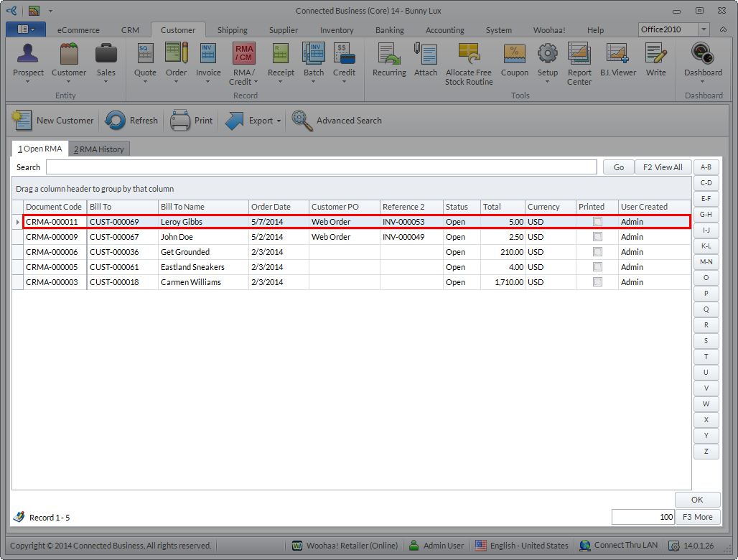Screen dimensions: 738x560
Task: Open the Dashboard gauge icon
Action: pyautogui.click(x=703, y=55)
